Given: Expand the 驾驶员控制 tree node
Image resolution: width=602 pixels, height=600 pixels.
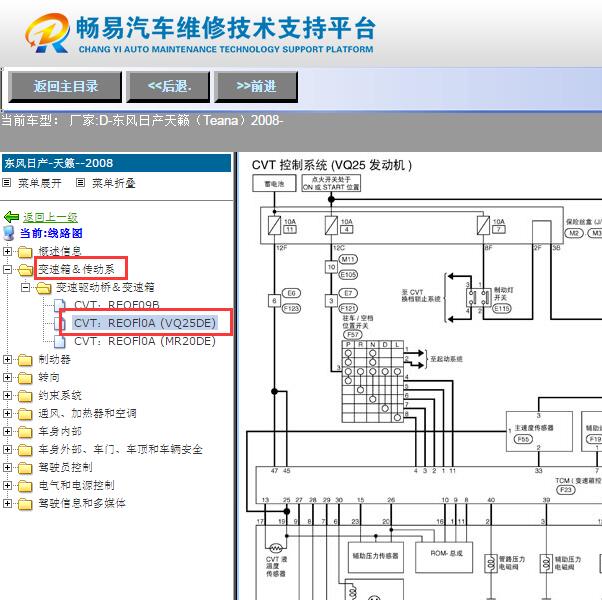Looking at the screenshot, I should point(7,468).
